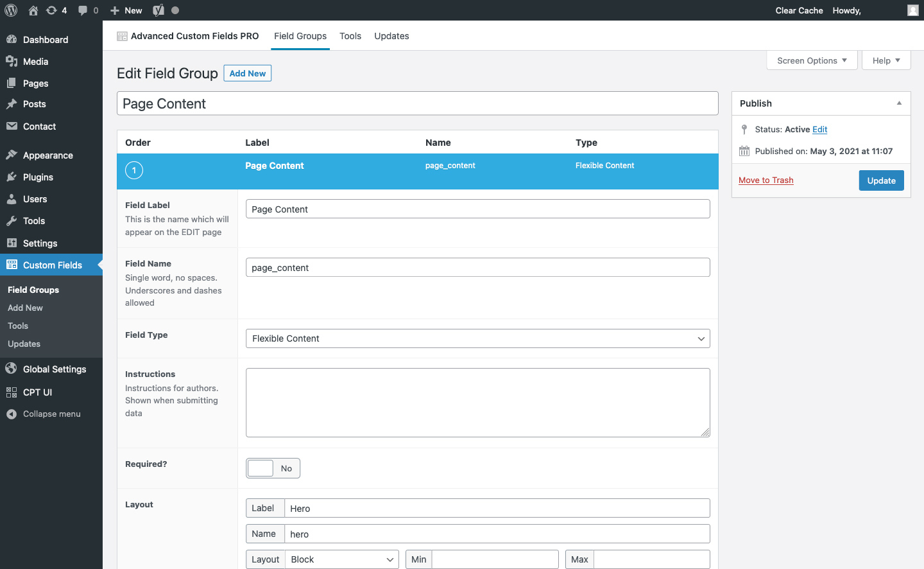Open Global Settings in the sidebar
Image resolution: width=924 pixels, height=569 pixels.
[54, 369]
